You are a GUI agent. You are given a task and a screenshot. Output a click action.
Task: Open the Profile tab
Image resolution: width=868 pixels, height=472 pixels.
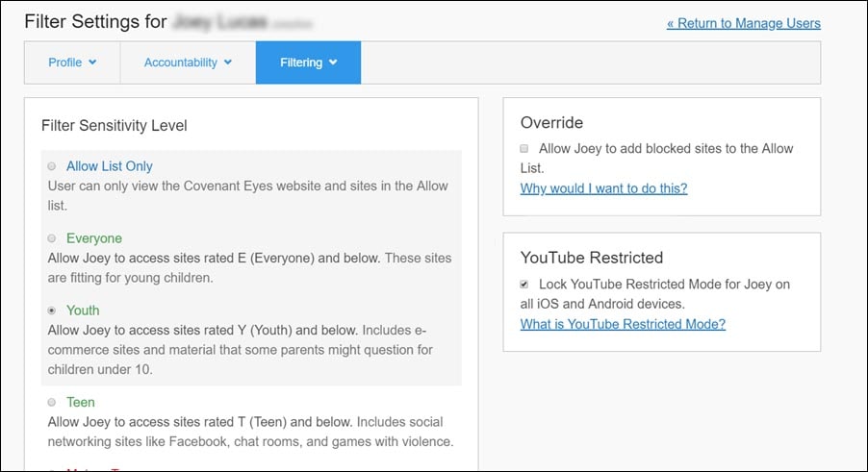pos(65,62)
